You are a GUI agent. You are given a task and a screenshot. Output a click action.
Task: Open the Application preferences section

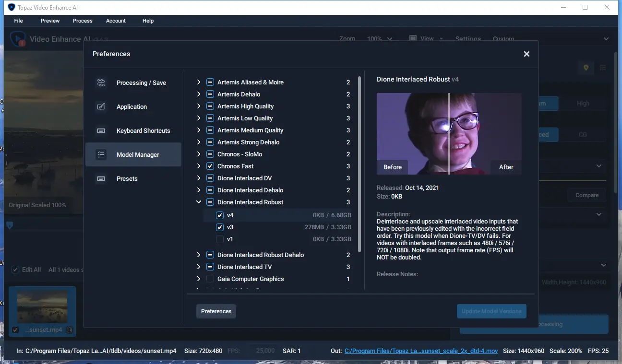click(133, 107)
